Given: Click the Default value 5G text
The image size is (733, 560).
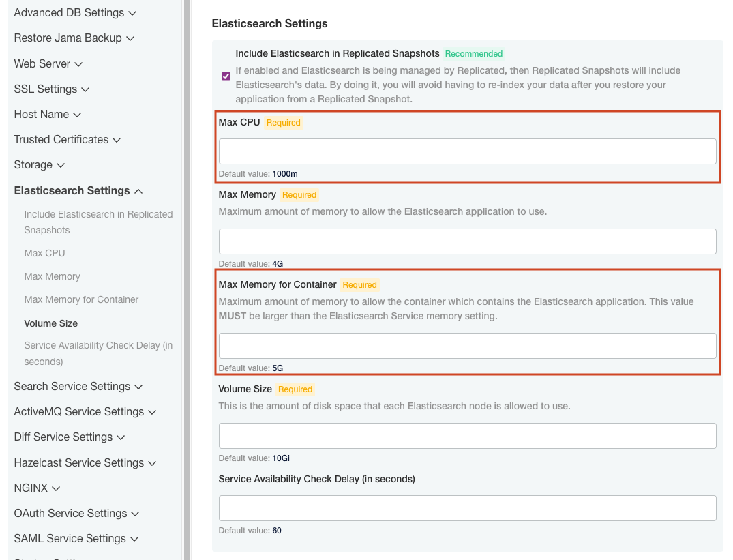Looking at the screenshot, I should [x=250, y=368].
